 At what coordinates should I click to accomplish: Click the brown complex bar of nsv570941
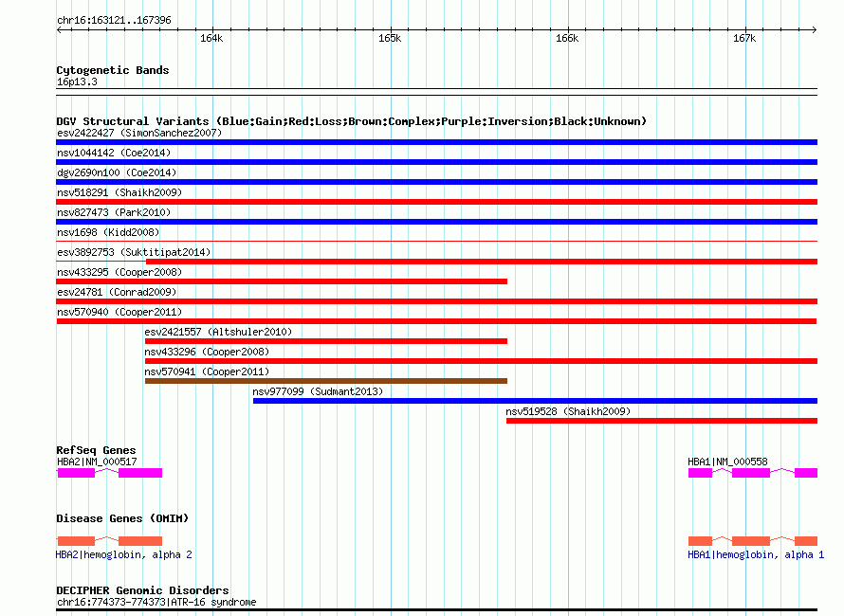(325, 381)
